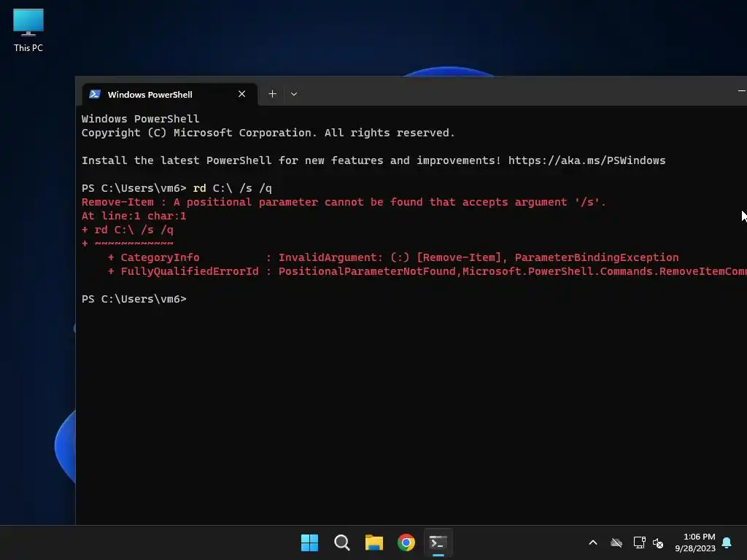Click the CategoryInfo error line

click(393, 257)
